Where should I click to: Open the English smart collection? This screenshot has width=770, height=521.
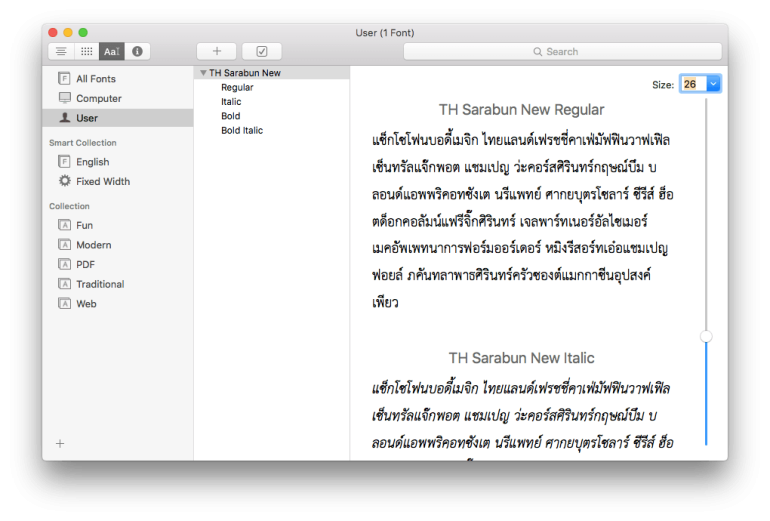click(x=92, y=162)
